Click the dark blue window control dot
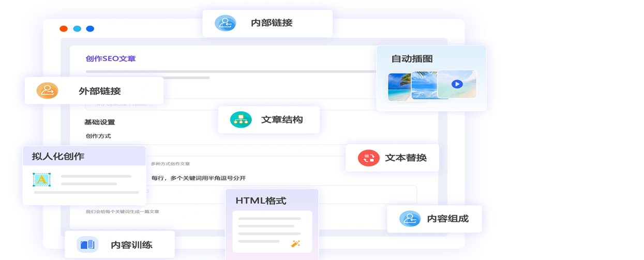 click(90, 29)
